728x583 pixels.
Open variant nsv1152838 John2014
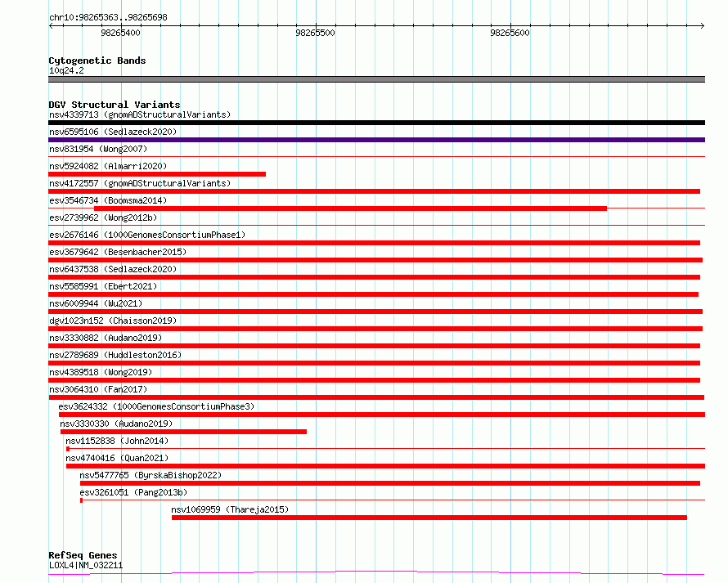(117, 441)
